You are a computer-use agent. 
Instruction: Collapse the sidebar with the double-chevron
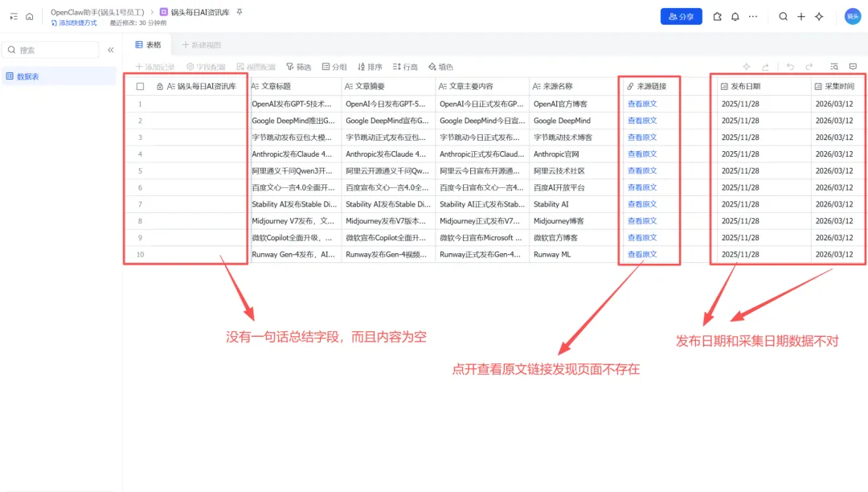click(111, 50)
